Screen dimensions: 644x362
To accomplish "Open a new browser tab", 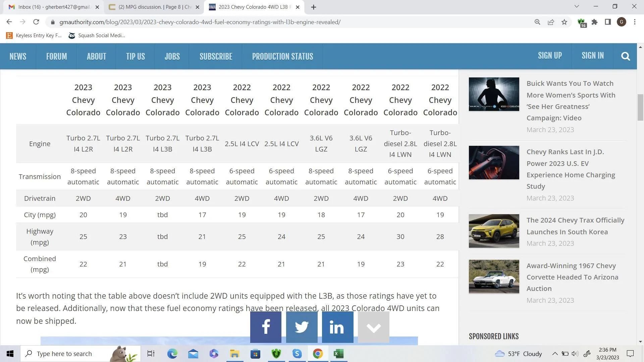I will coord(314,7).
